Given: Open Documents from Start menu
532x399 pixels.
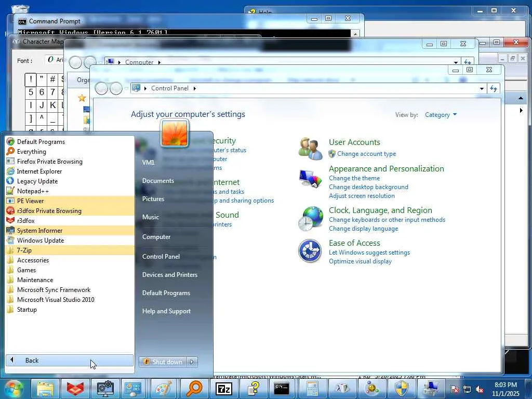Looking at the screenshot, I should coord(158,181).
